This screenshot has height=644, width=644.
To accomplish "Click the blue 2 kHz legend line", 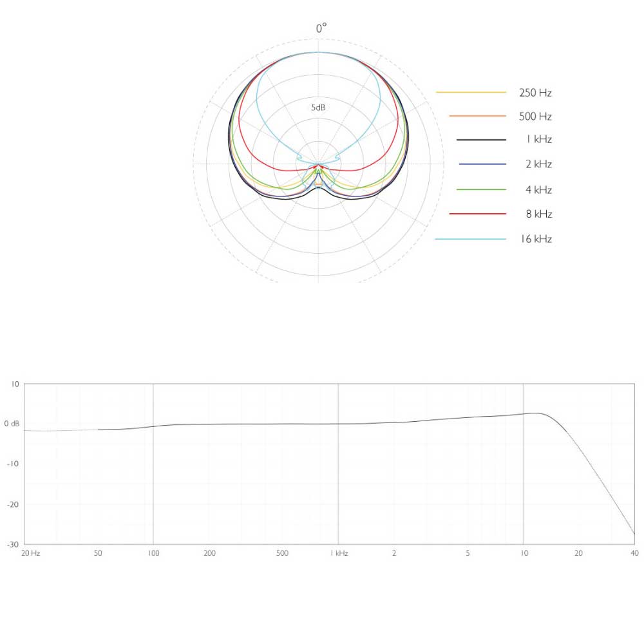I will click(482, 165).
